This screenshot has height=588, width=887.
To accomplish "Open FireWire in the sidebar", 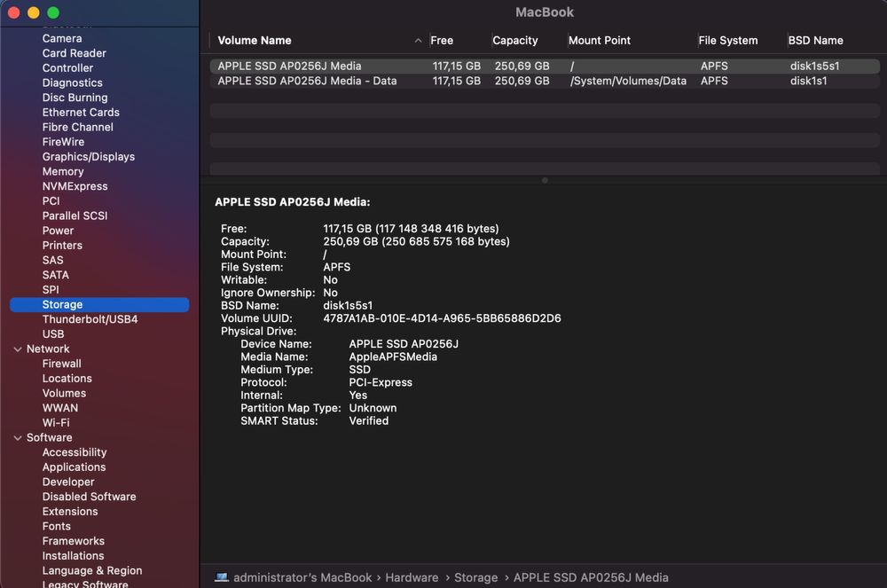I will point(63,141).
